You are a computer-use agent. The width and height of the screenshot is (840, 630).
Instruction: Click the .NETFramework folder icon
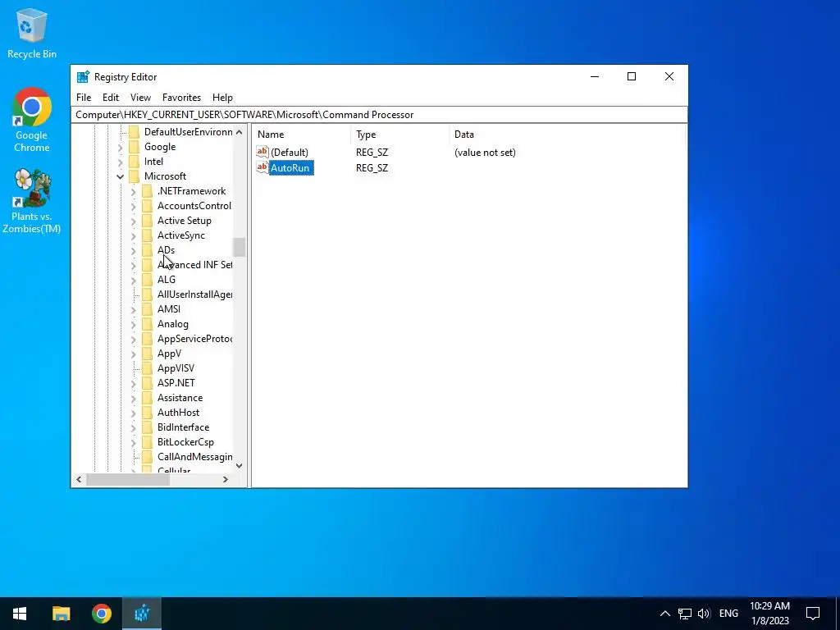(148, 191)
